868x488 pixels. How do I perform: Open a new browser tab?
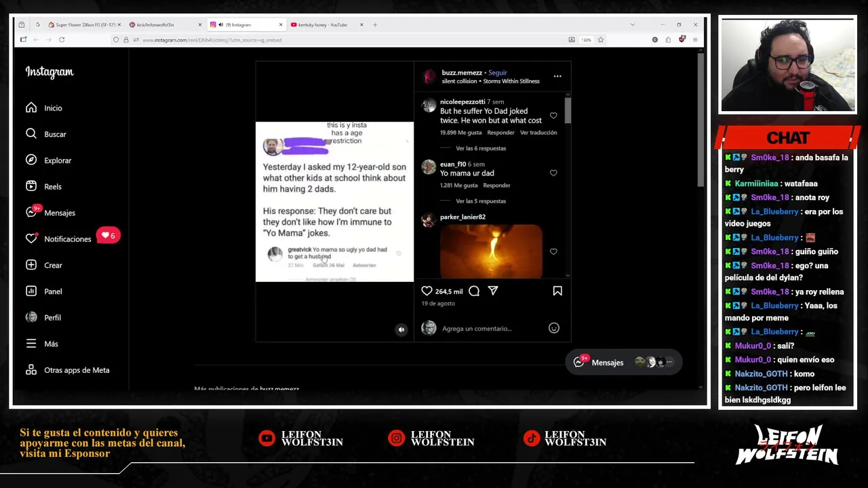coord(375,24)
